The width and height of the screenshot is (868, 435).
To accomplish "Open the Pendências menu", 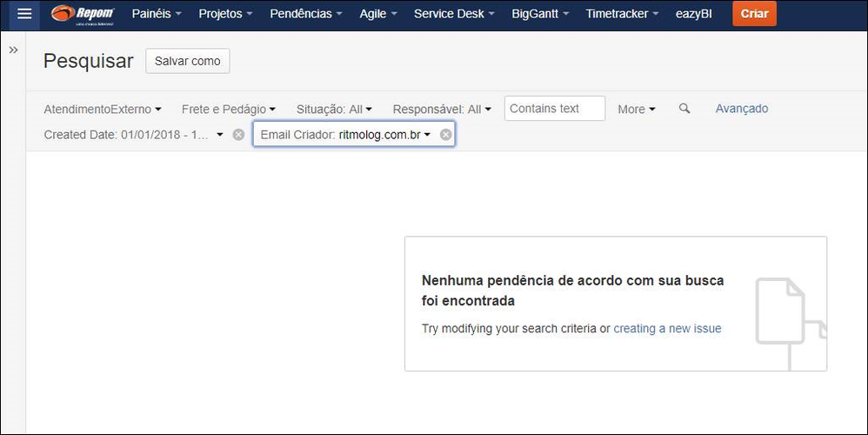I will coord(306,14).
